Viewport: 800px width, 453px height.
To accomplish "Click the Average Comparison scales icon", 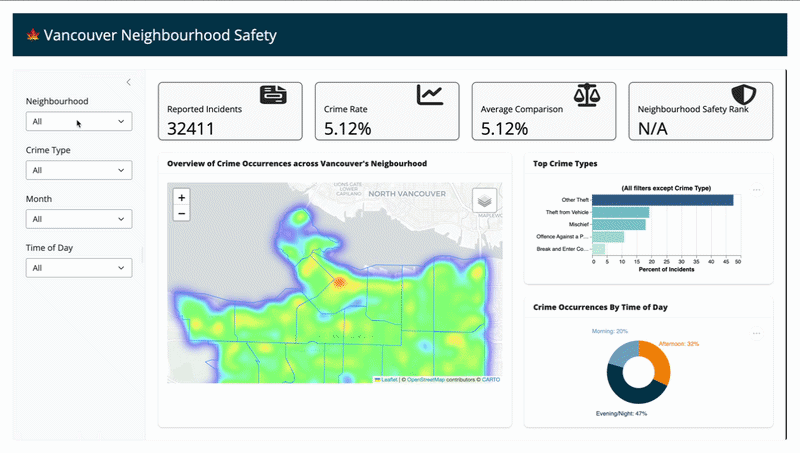I will click(587, 95).
